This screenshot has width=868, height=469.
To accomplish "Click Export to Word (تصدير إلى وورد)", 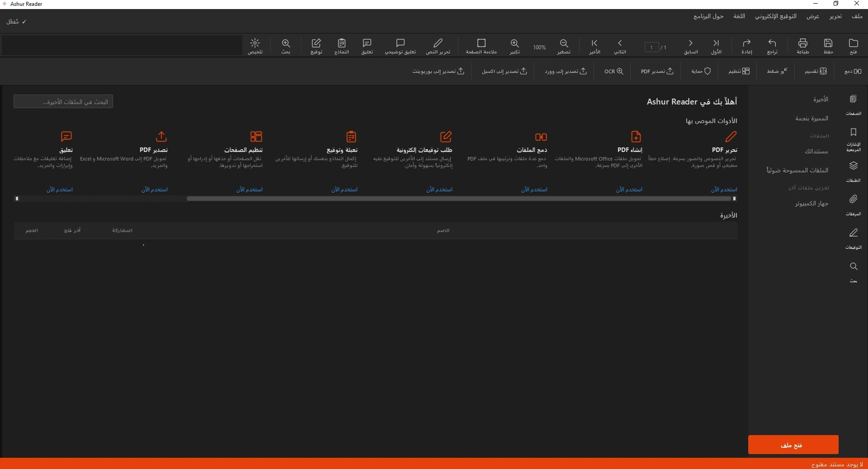I will [x=566, y=71].
